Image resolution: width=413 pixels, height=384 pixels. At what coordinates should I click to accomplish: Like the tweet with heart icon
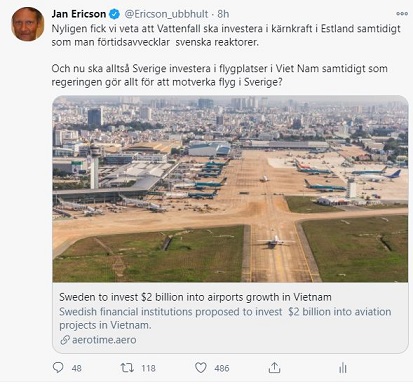201,368
